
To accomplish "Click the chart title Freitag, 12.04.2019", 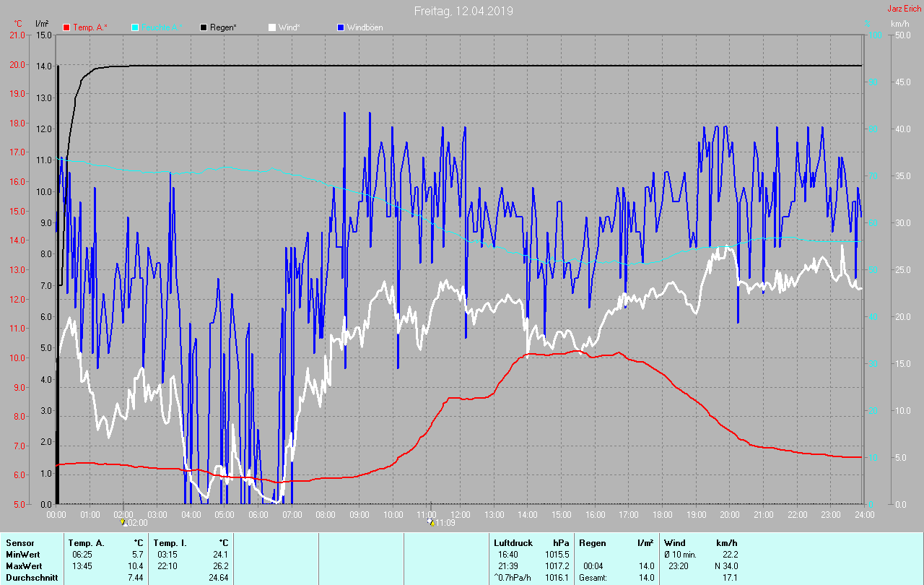I will coord(463,11).
